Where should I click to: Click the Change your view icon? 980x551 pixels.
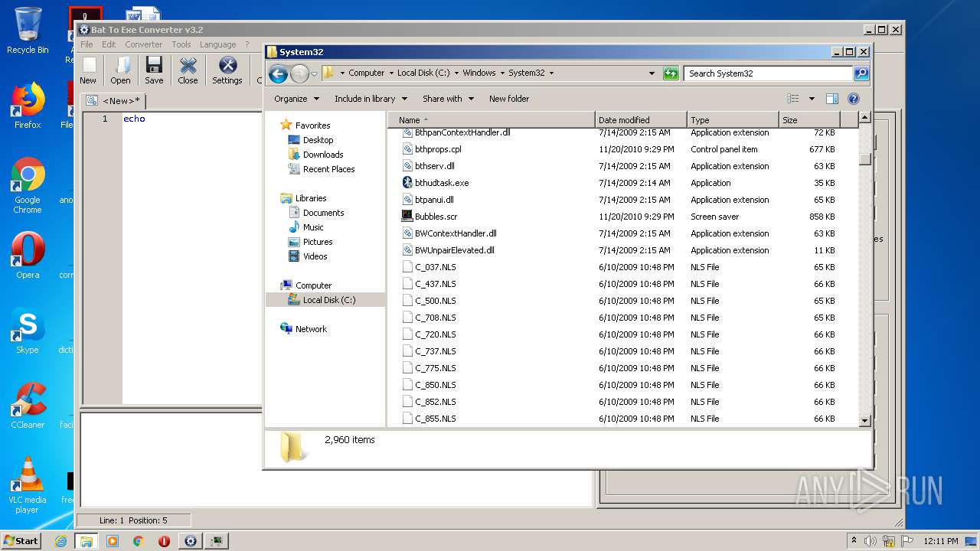[x=793, y=99]
